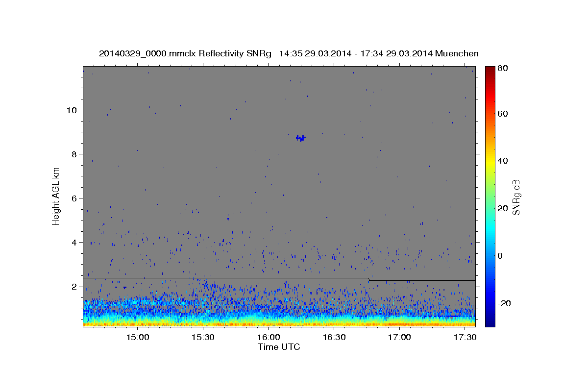Click the 16:30 time tick label
Screen dimensions: 588x392
(x=334, y=338)
